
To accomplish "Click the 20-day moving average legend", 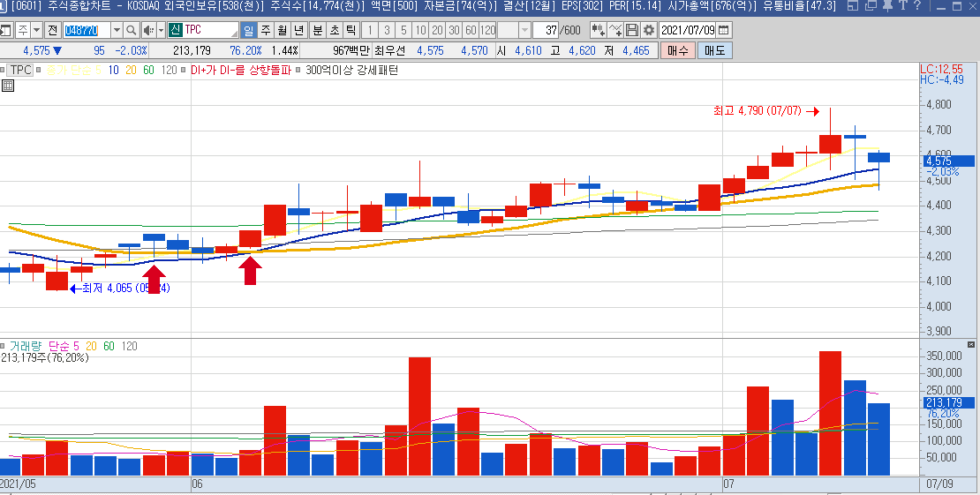I will [131, 70].
